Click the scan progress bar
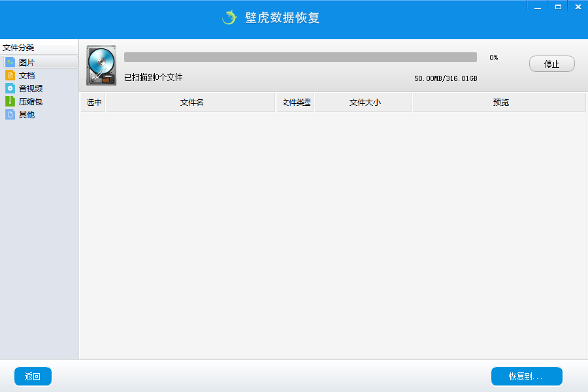This screenshot has height=392, width=588. [x=301, y=57]
